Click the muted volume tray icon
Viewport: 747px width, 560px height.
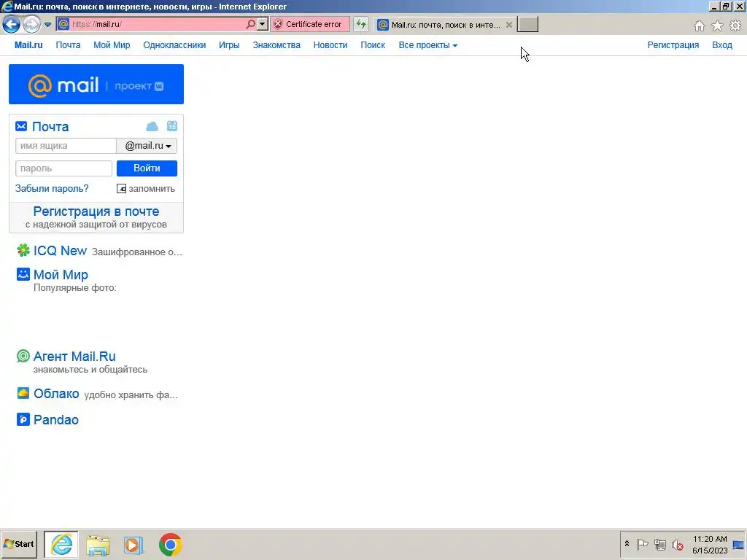[677, 544]
